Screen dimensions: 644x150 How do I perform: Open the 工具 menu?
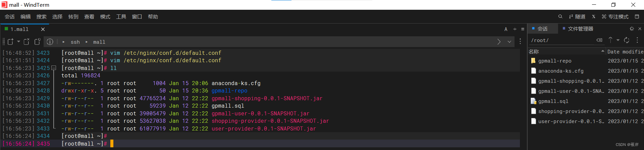point(121,17)
